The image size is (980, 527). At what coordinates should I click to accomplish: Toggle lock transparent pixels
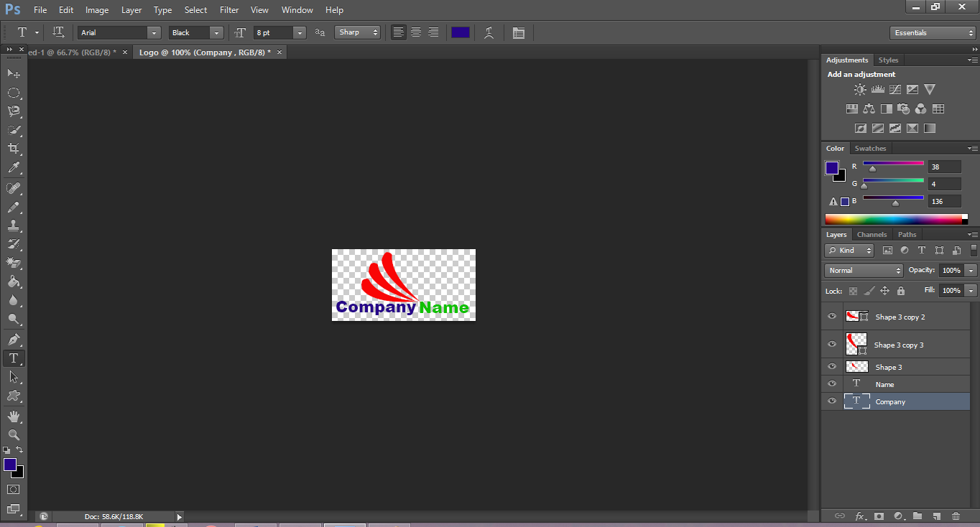point(853,291)
